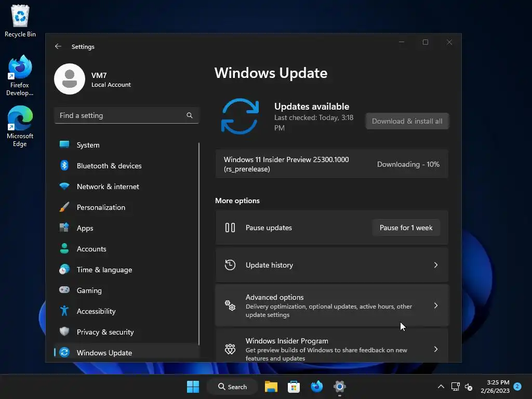Viewport: 532px width, 399px height.
Task: Click the Accessibility figure icon
Action: tap(64, 311)
